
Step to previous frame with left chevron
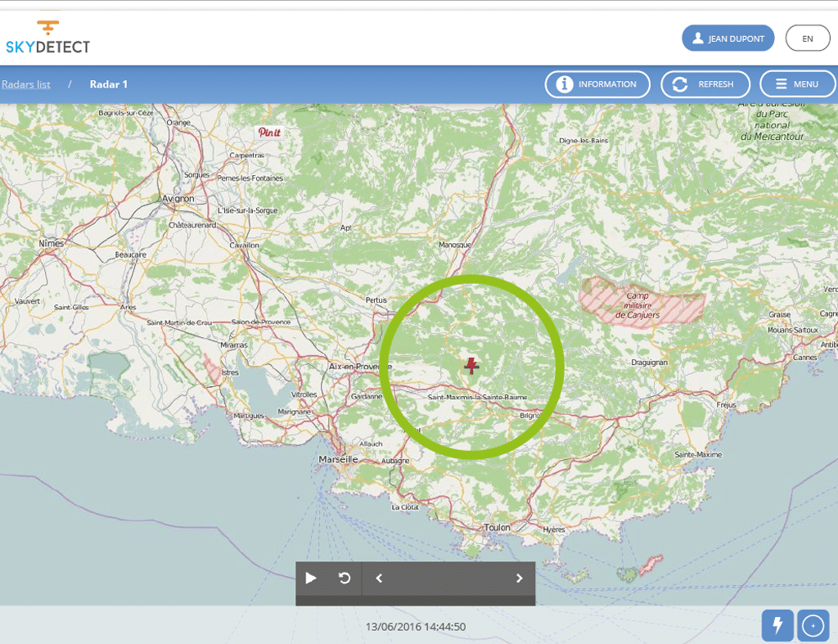[379, 579]
